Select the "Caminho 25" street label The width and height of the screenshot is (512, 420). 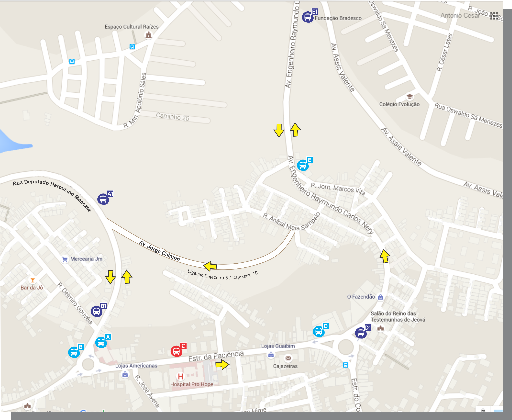click(173, 117)
